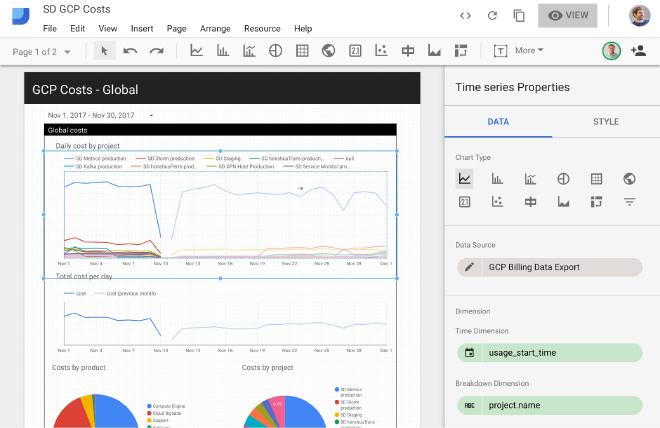
Task: Expand the Page 1 of 2 selector
Action: pyautogui.click(x=41, y=52)
